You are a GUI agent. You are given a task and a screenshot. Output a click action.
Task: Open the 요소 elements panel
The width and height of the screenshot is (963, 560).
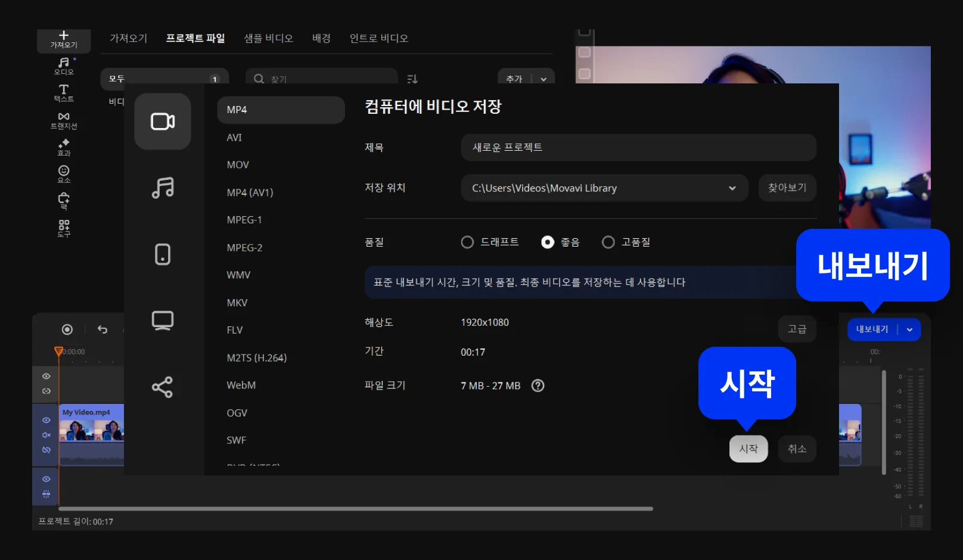click(x=64, y=174)
